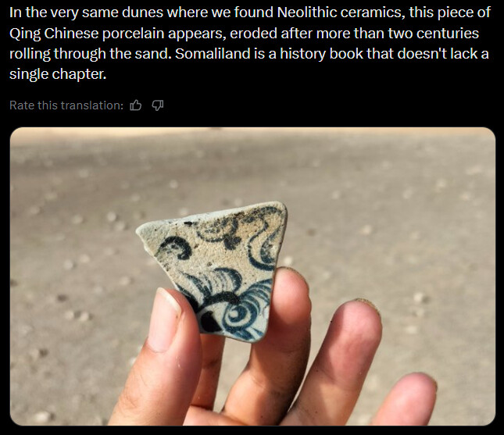
Task: Rate the translation with thumbs down
Action: tap(158, 105)
